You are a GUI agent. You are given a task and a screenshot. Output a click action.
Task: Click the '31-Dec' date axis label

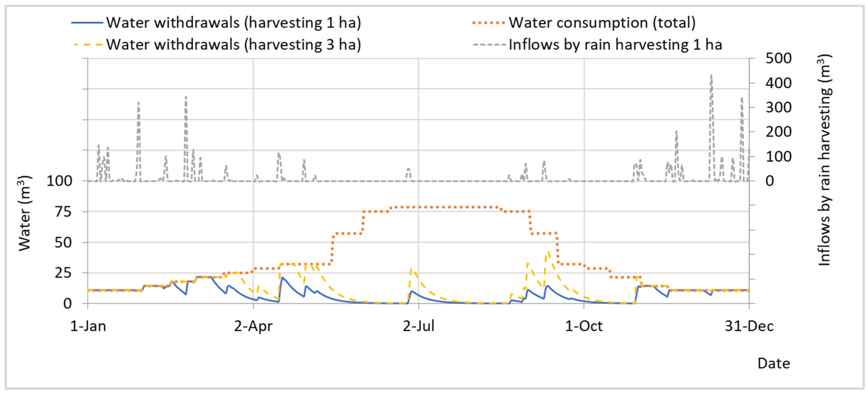pos(749,326)
